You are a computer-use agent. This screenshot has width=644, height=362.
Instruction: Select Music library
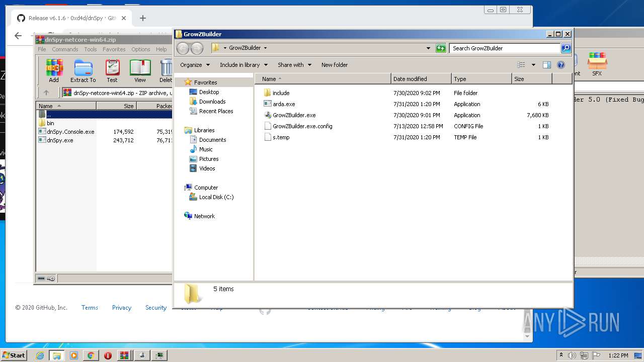(206, 149)
